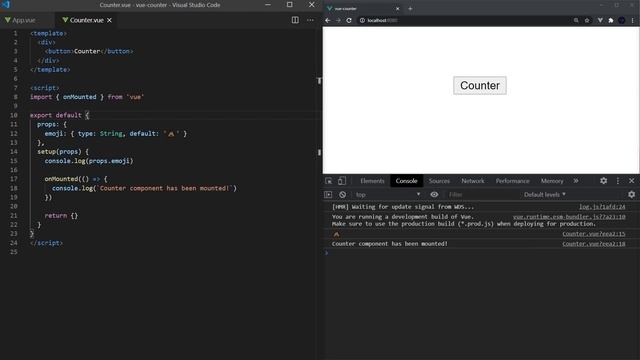Create a live expression with eye icon
640x360 pixels.
tap(434, 195)
